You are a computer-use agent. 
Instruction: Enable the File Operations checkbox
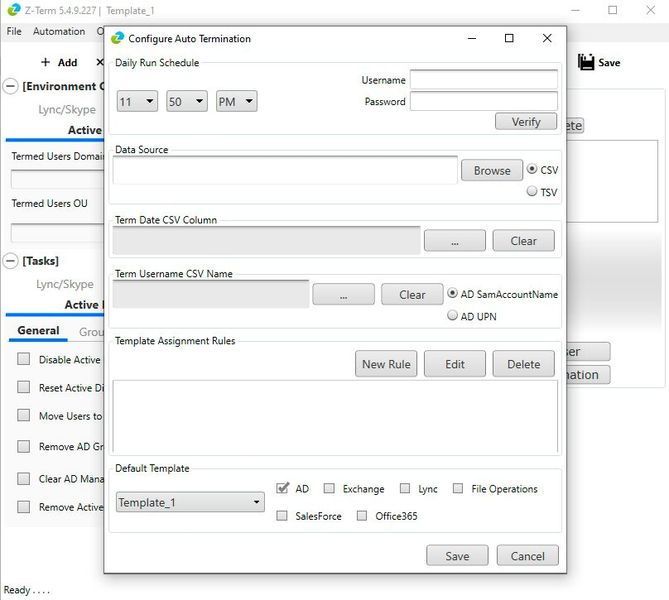point(458,488)
